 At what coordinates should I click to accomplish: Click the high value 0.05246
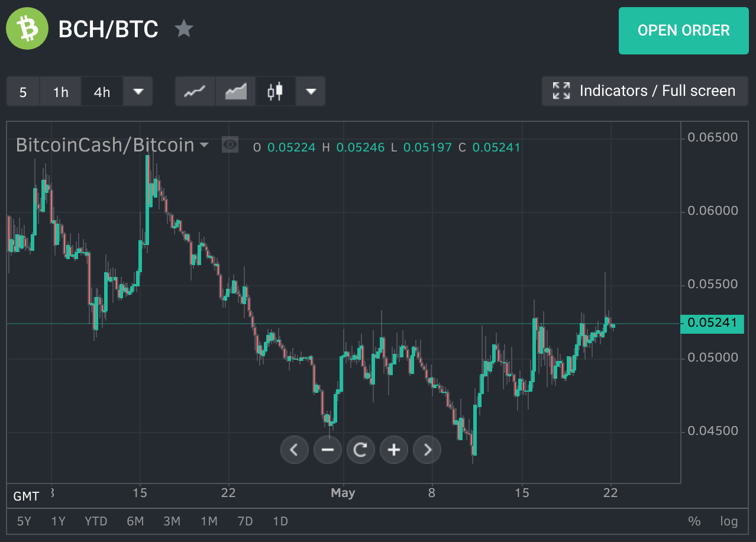(x=360, y=147)
